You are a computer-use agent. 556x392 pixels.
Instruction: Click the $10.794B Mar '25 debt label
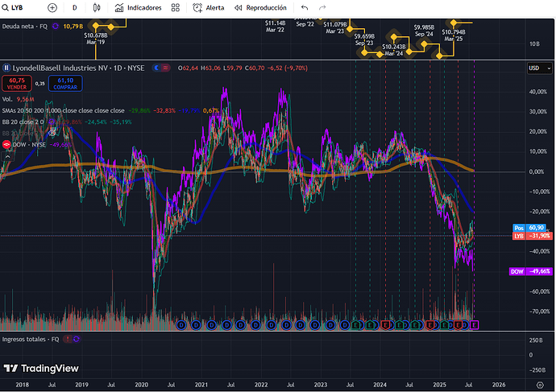pyautogui.click(x=454, y=35)
